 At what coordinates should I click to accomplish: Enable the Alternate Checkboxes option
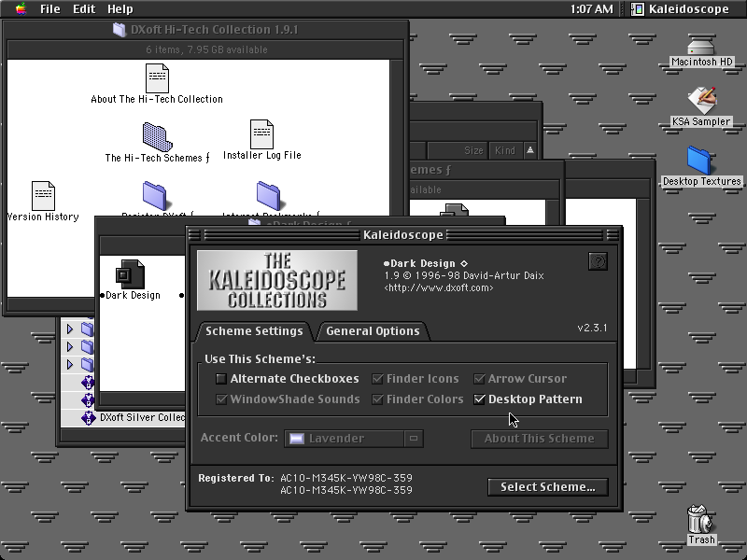click(221, 379)
